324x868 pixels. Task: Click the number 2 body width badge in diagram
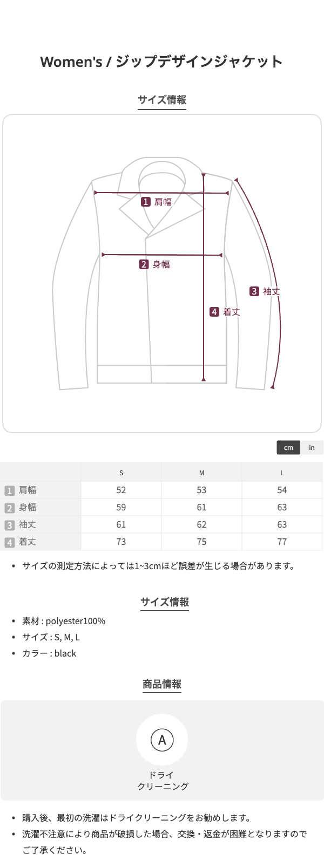[144, 264]
